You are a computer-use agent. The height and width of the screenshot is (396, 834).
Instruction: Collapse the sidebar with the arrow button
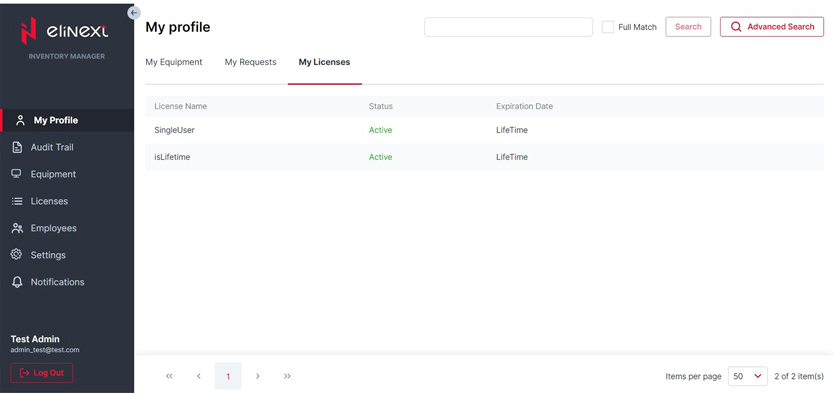134,13
